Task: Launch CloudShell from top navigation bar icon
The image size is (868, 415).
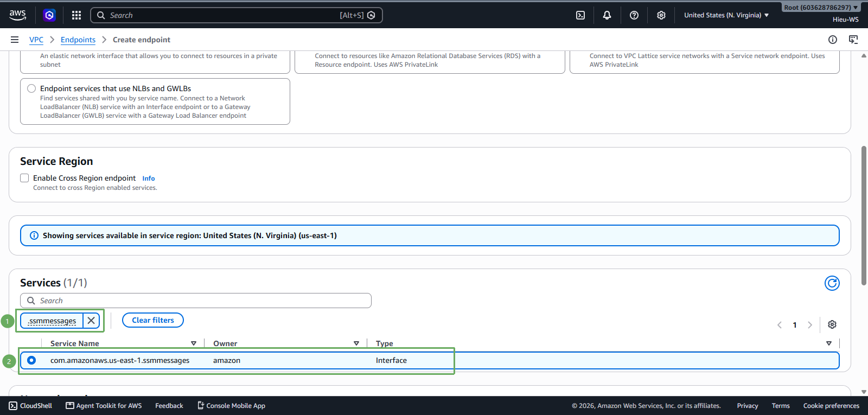Action: 580,15
